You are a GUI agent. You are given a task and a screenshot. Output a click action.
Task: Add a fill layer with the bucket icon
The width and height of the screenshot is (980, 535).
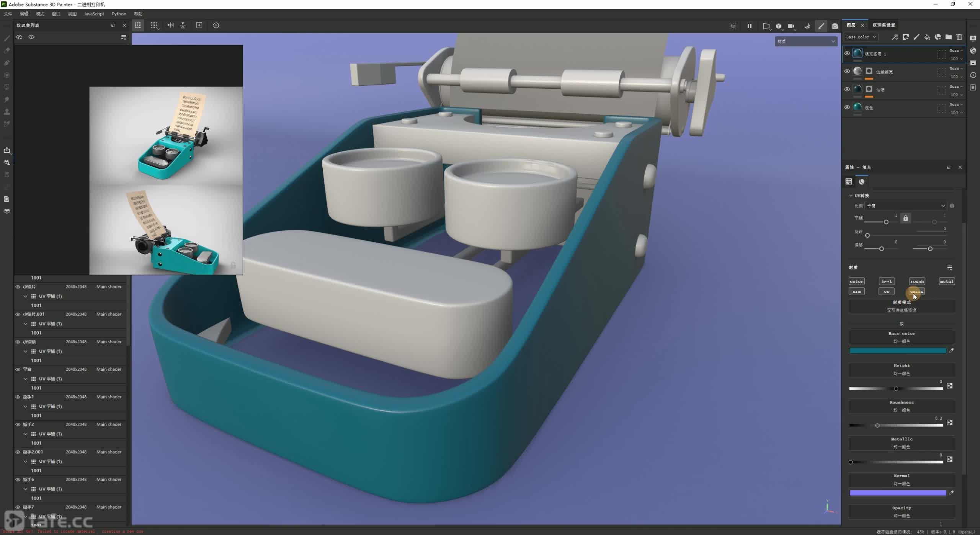click(x=927, y=37)
